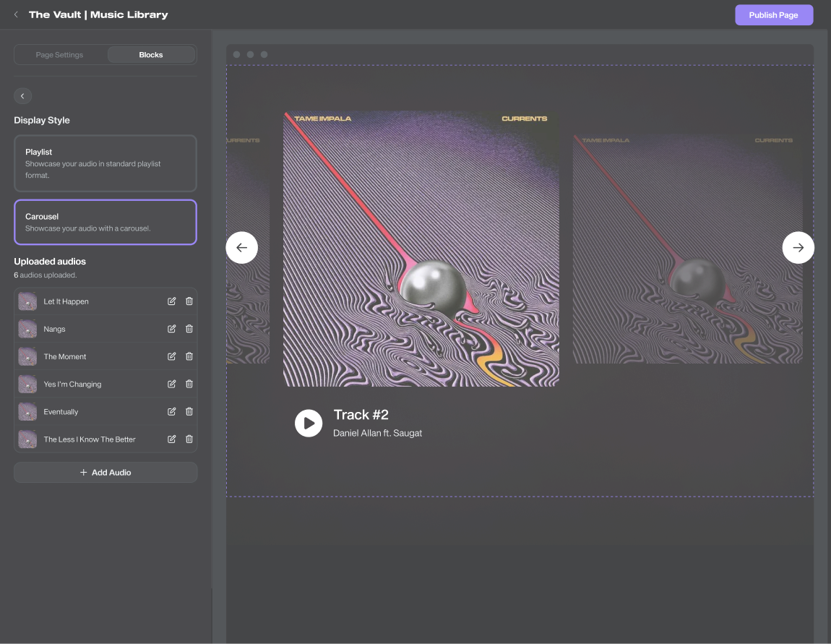Go to next carousel slide

pyautogui.click(x=798, y=247)
